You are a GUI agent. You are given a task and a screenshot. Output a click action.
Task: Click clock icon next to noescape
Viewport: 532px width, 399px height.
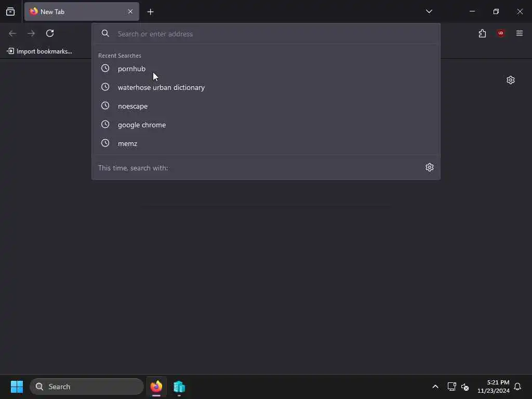pos(105,105)
